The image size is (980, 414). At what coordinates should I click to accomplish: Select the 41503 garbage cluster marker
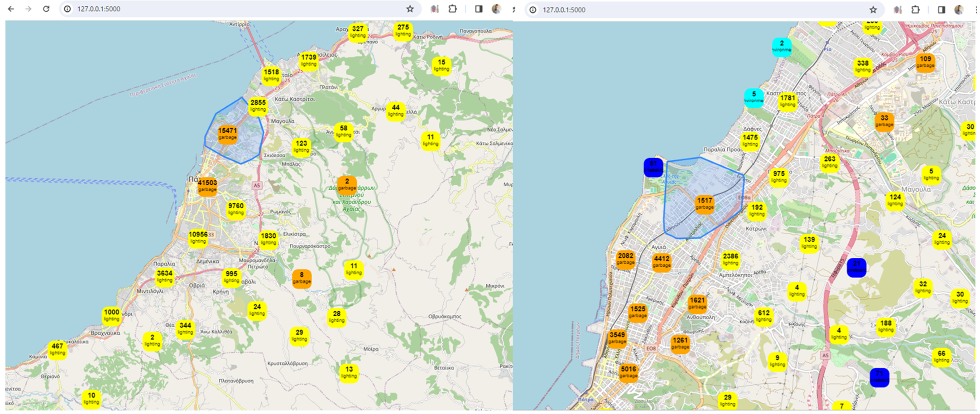(x=207, y=186)
